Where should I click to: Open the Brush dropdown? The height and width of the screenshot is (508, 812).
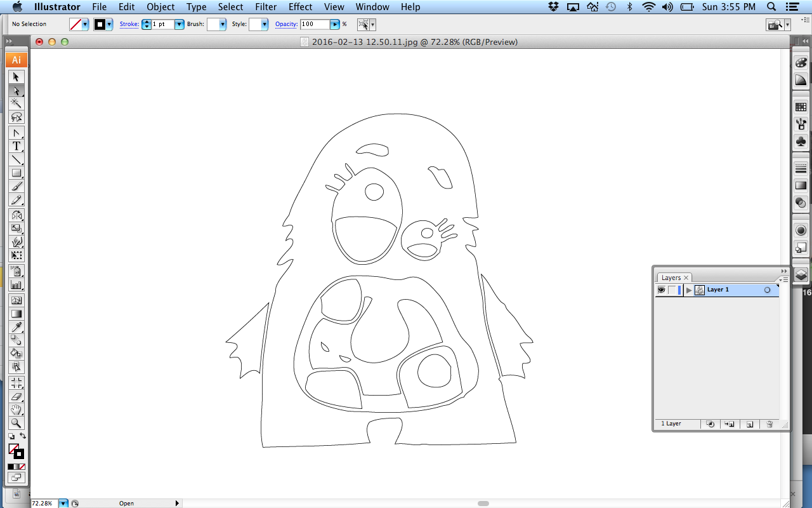223,24
